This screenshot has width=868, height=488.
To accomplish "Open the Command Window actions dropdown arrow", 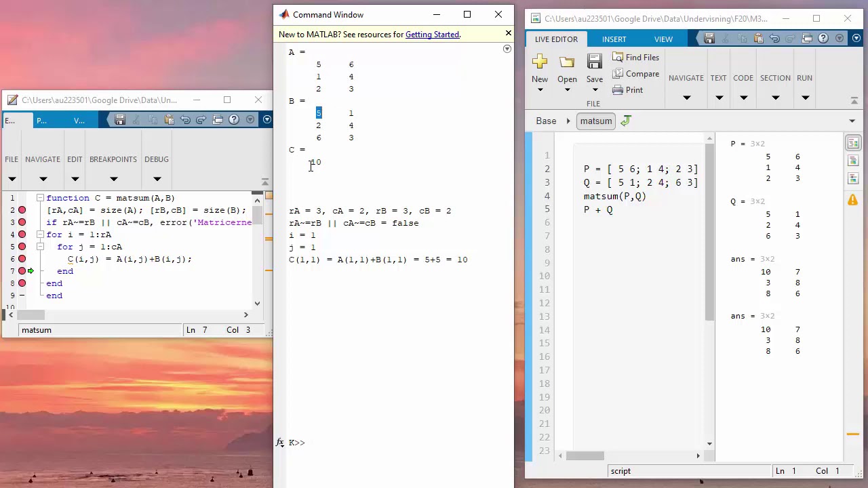I will [507, 49].
